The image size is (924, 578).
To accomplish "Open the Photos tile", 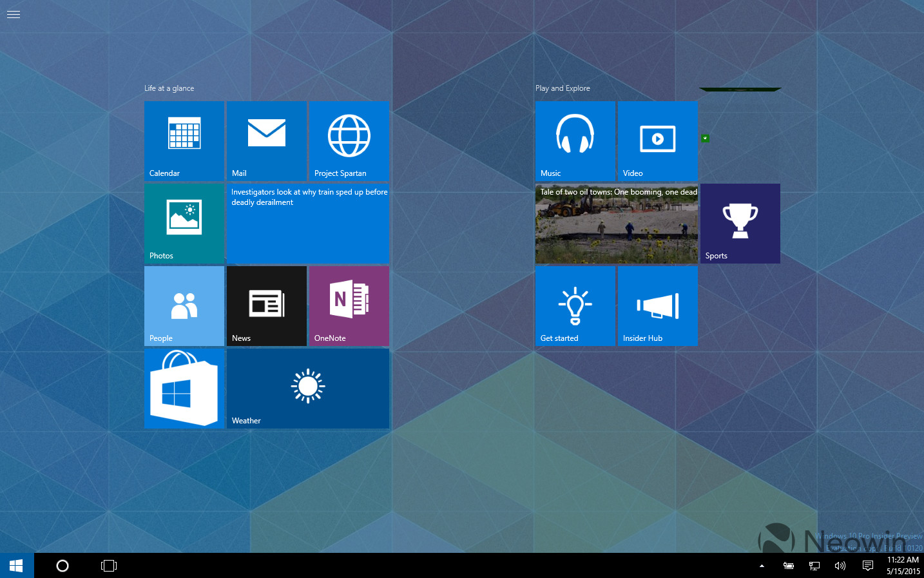I will [x=184, y=224].
